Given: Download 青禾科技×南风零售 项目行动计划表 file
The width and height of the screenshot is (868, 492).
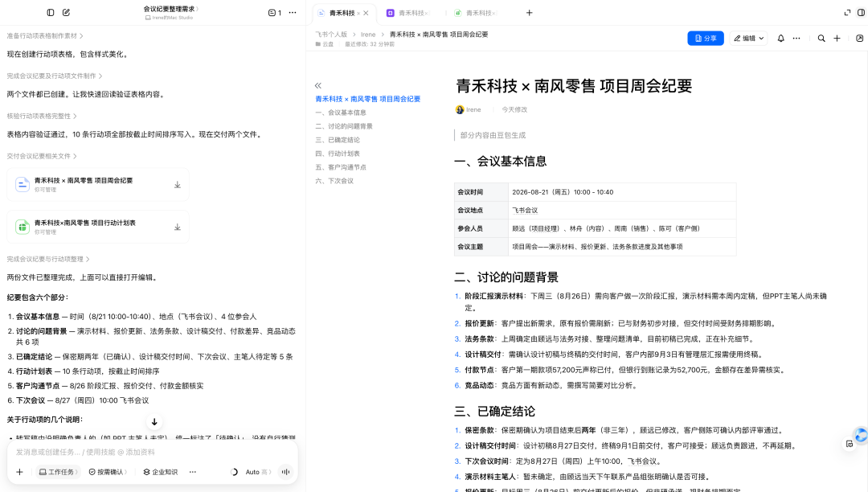Looking at the screenshot, I should pyautogui.click(x=177, y=227).
